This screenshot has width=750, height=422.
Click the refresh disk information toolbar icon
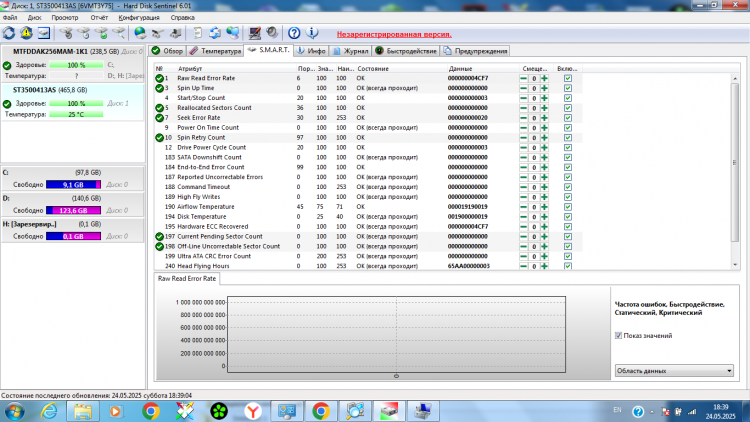pyautogui.click(x=9, y=33)
